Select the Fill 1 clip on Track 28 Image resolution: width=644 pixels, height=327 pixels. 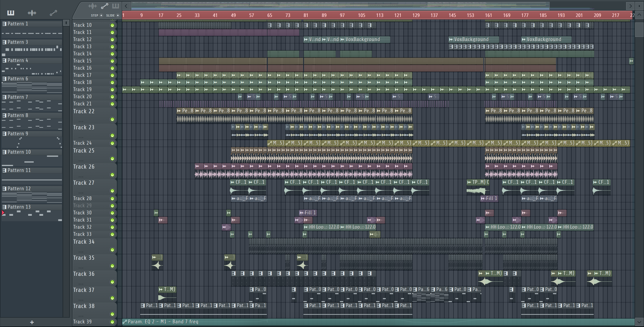[x=489, y=198]
